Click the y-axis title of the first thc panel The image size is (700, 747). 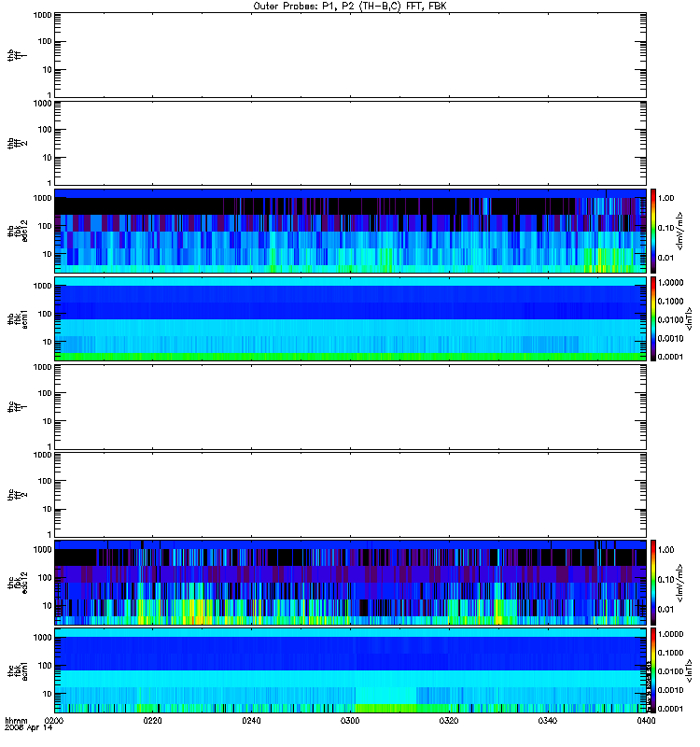click(x=18, y=407)
